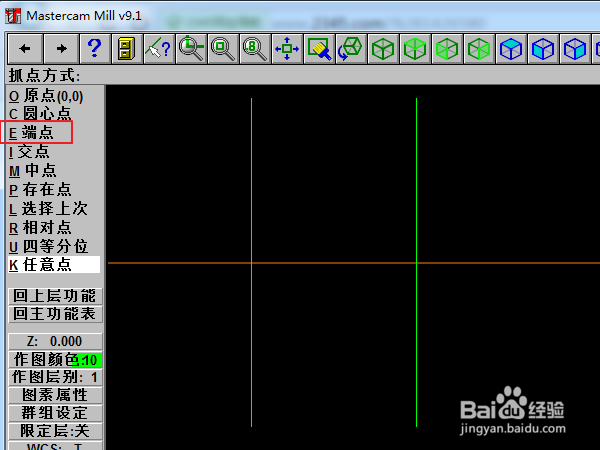Viewport: 600px width, 450px height.
Task: Set graphics view to Top (first green cube)
Action: coord(383,49)
